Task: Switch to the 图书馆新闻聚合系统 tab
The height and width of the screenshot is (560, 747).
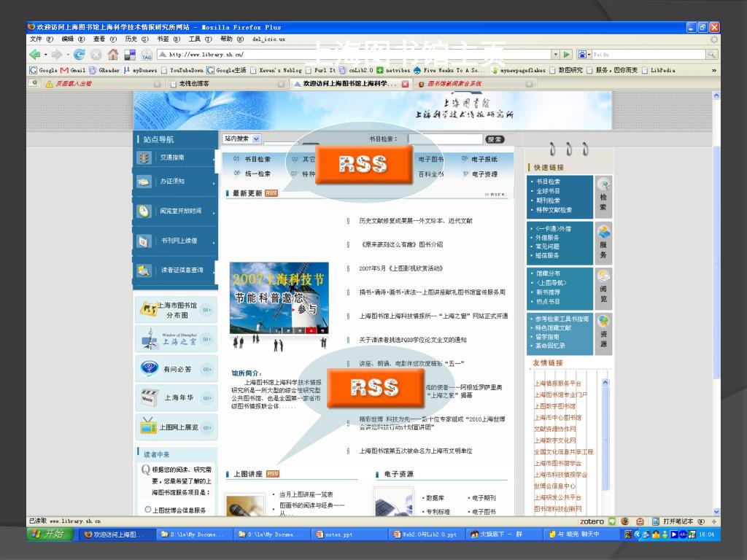Action: coord(474,84)
